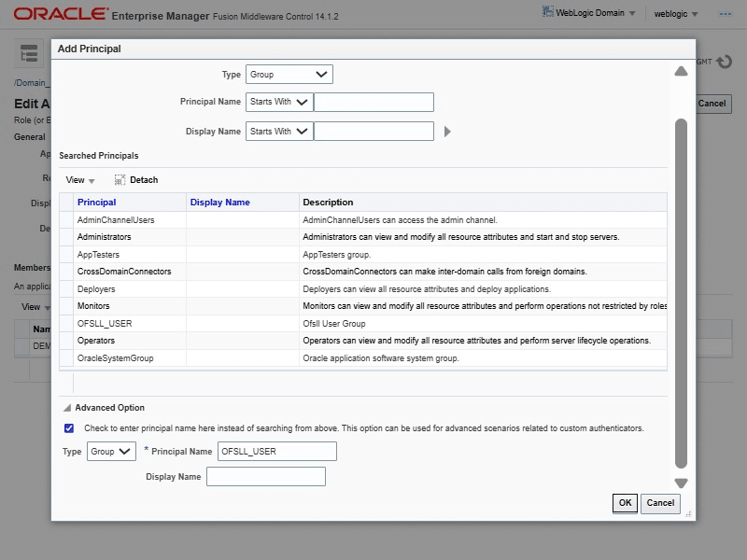This screenshot has width=747, height=560.
Task: Open Principal Name Starts With dropdown
Action: [x=279, y=102]
